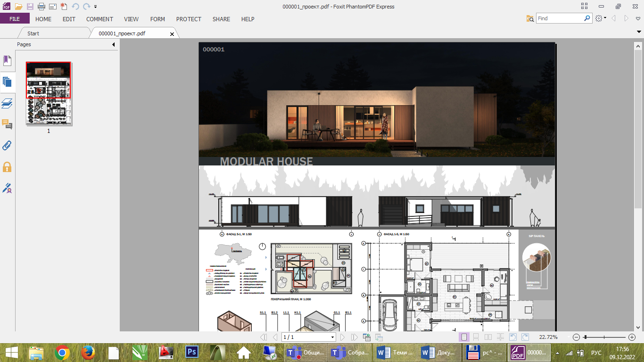Switch to the HELP ribbon tab

coord(248,19)
